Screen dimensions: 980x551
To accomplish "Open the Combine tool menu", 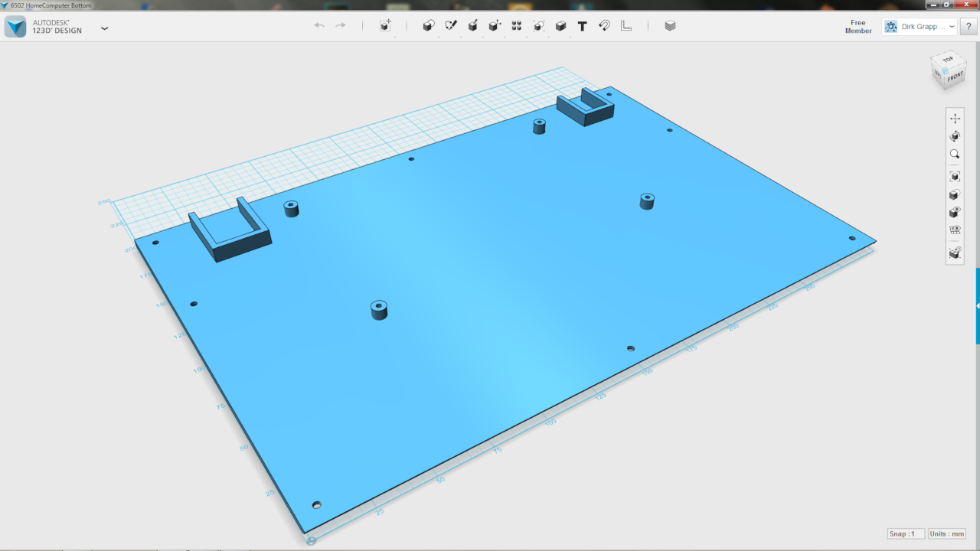I will pos(560,26).
